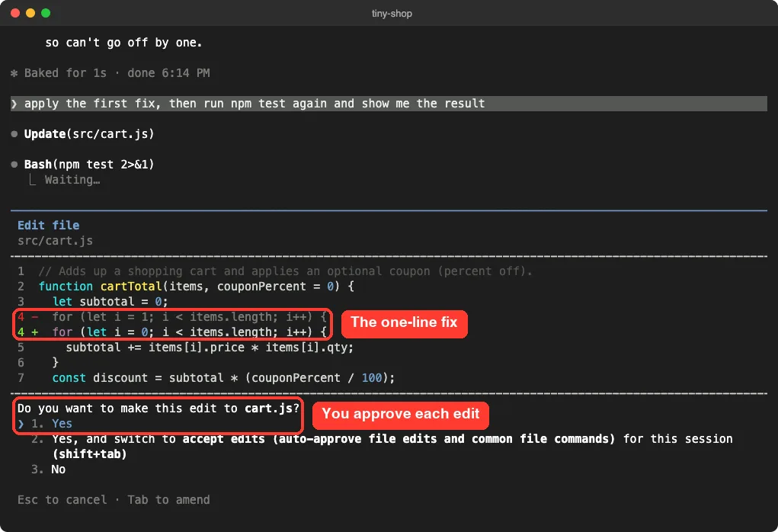This screenshot has height=532, width=778.
Task: Click the removed line 'let i = 1'
Action: pos(172,316)
